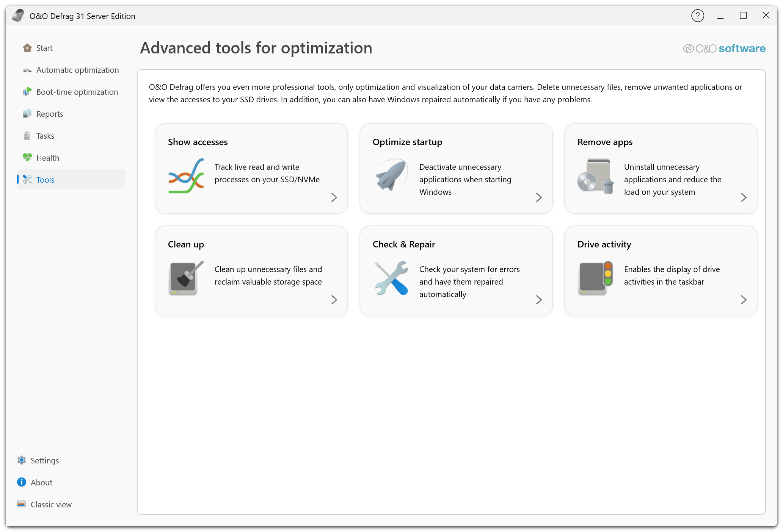783x532 pixels.
Task: Select the Tools sidebar item
Action: point(71,180)
